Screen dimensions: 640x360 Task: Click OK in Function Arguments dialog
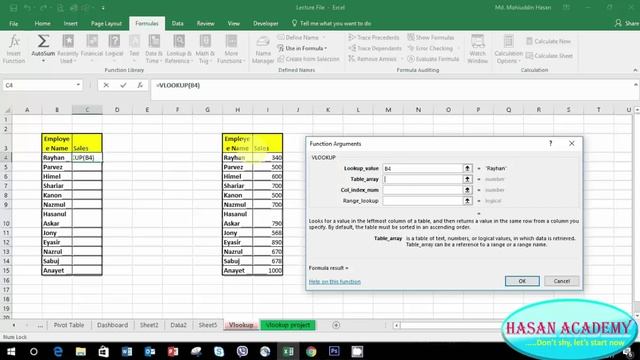pyautogui.click(x=522, y=281)
